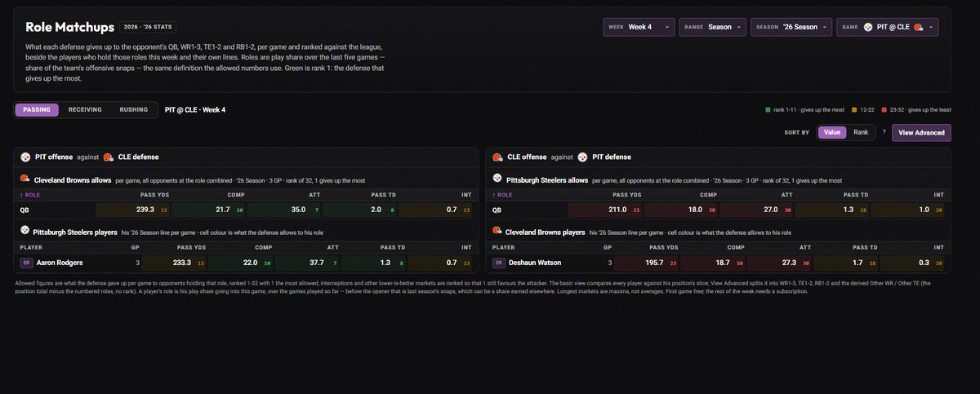Image resolution: width=980 pixels, height=394 pixels.
Task: Open the Range Season dropdown
Action: (712, 27)
